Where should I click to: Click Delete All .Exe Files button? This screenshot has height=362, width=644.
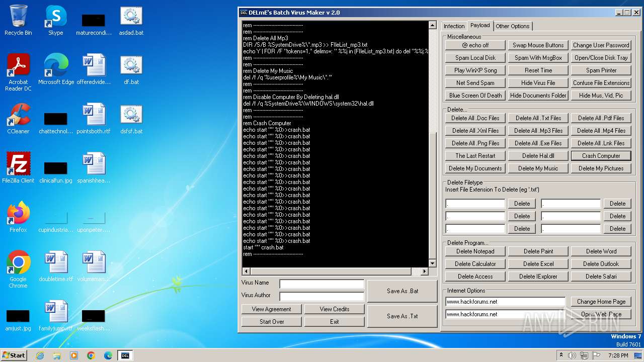(538, 143)
